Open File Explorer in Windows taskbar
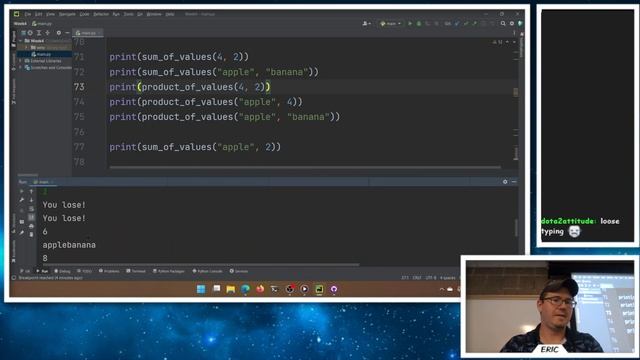 coord(231,289)
